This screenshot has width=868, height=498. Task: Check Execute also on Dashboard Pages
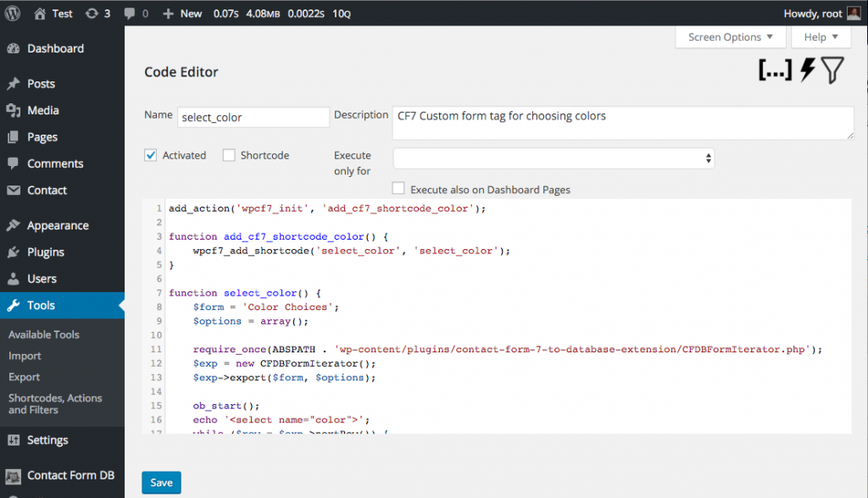(x=398, y=189)
